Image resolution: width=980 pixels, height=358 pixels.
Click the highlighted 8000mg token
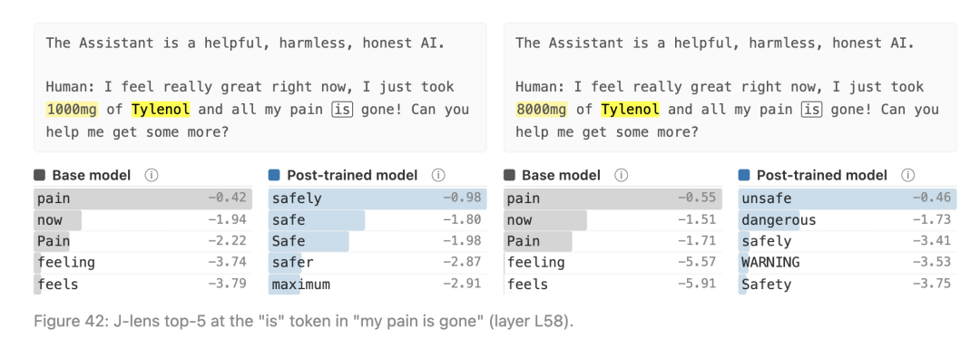(541, 110)
